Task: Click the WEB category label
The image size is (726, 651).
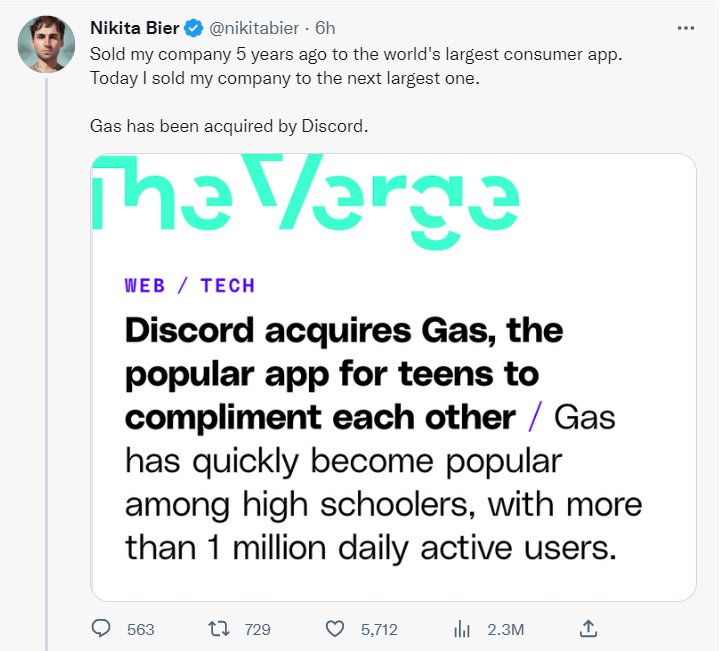Action: click(145, 285)
